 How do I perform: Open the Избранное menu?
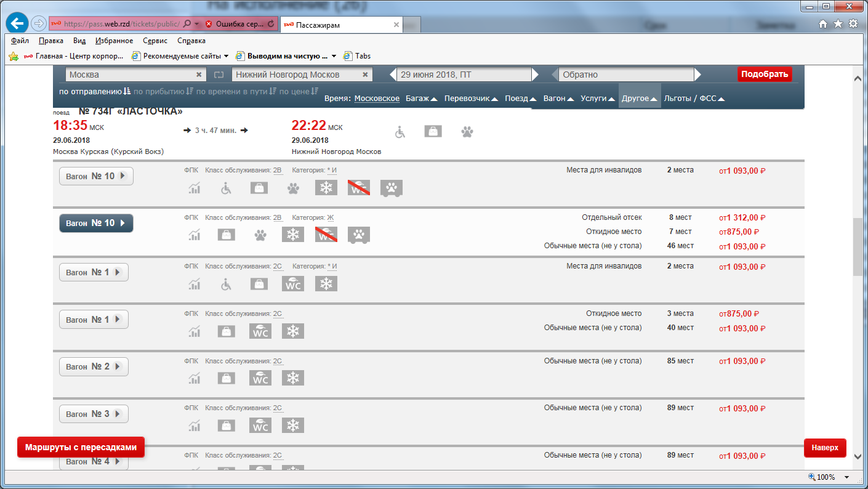115,41
